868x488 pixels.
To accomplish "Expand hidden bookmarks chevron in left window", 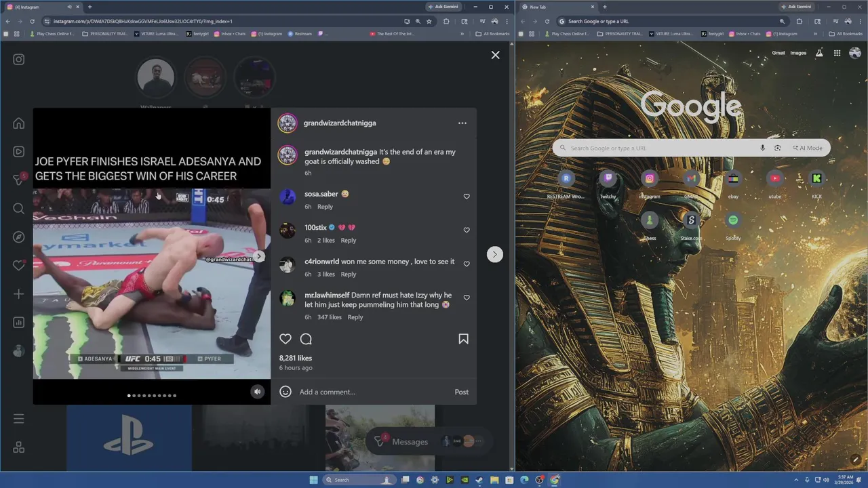I will pyautogui.click(x=462, y=34).
